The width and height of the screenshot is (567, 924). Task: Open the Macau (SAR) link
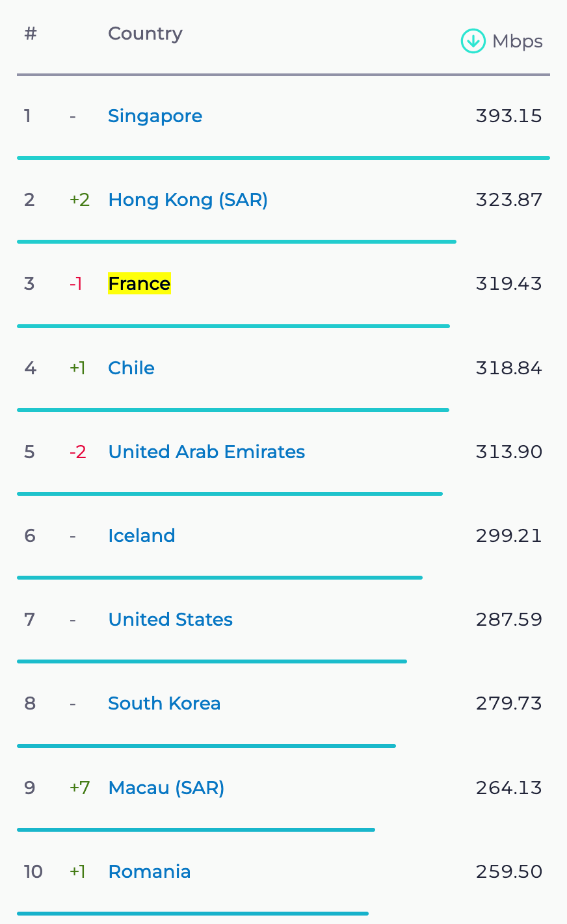166,788
